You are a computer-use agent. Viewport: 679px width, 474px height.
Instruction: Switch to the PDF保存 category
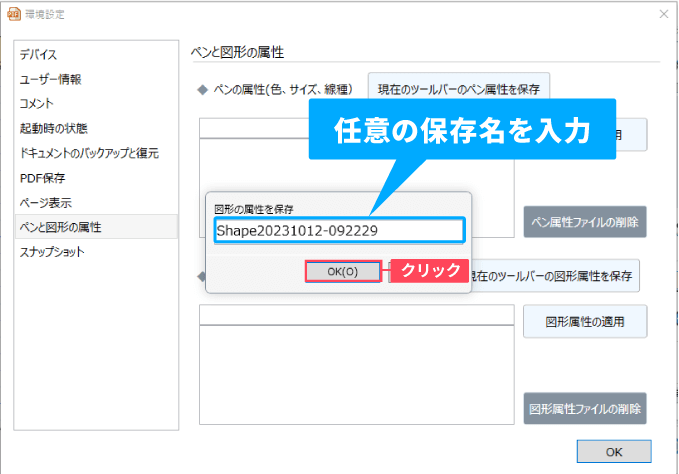click(x=43, y=178)
